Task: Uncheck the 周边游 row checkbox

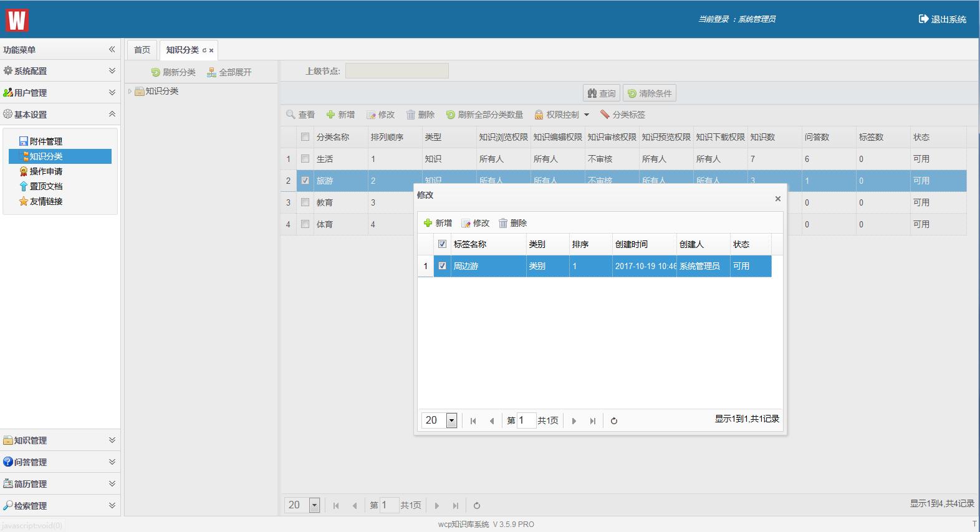Action: pyautogui.click(x=442, y=266)
